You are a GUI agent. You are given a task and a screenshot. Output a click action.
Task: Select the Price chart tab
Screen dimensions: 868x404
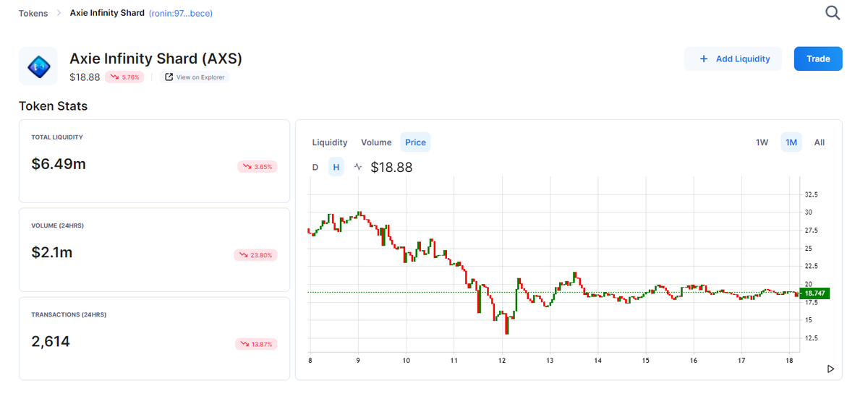click(415, 142)
